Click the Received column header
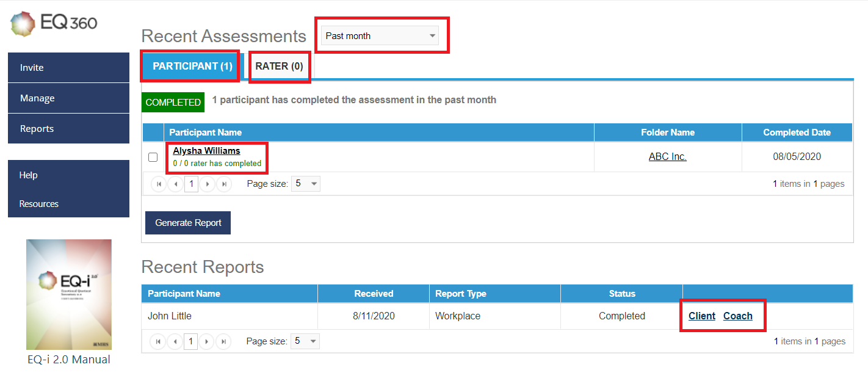Viewport: 868px width, 381px height. pos(374,293)
